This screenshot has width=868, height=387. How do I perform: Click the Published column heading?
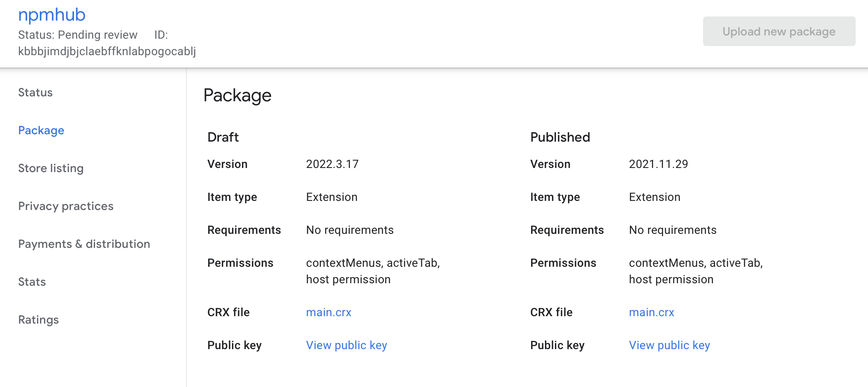click(x=560, y=137)
